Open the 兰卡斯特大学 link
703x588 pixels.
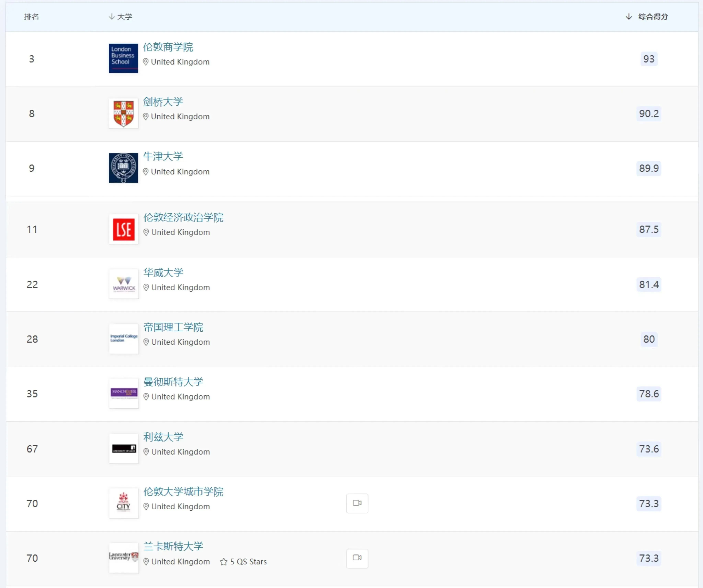(x=173, y=546)
